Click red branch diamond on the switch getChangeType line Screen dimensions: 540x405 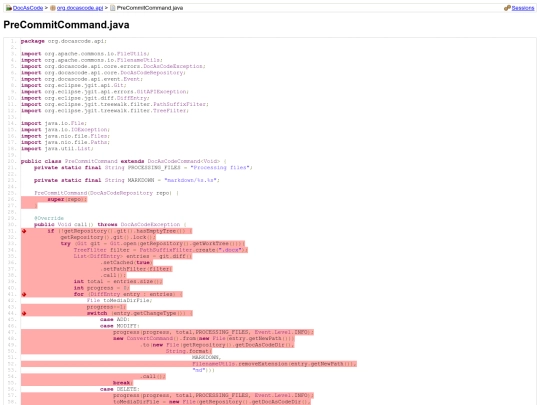tap(24, 313)
